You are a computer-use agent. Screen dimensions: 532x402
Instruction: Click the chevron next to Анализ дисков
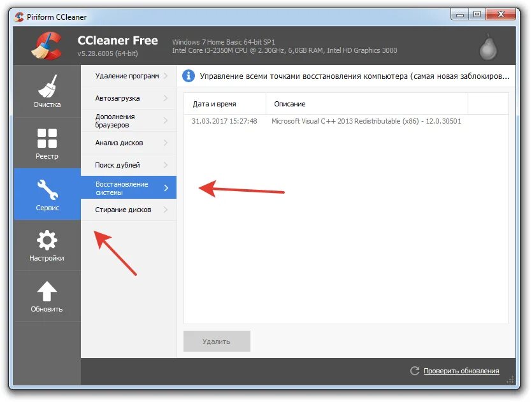tap(166, 143)
